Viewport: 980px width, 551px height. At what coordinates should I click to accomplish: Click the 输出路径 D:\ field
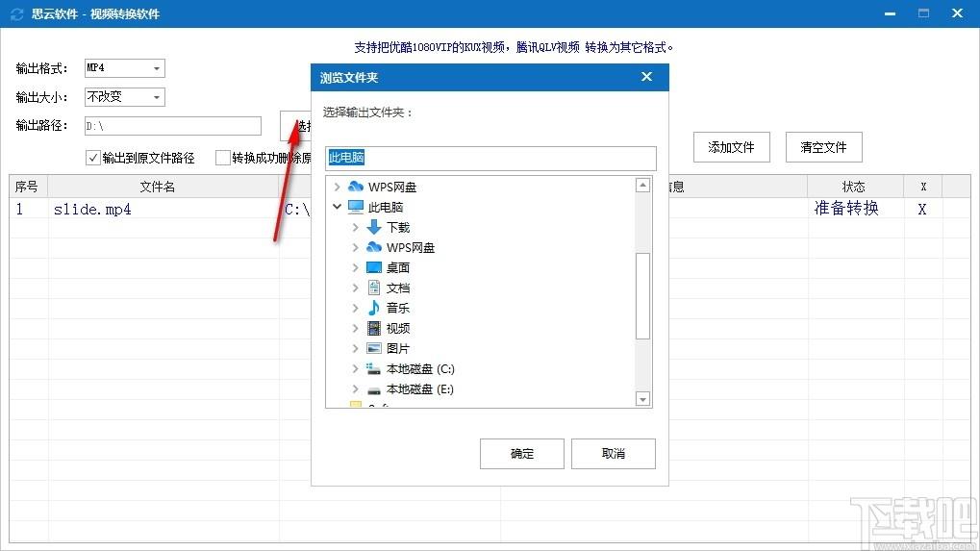point(173,126)
